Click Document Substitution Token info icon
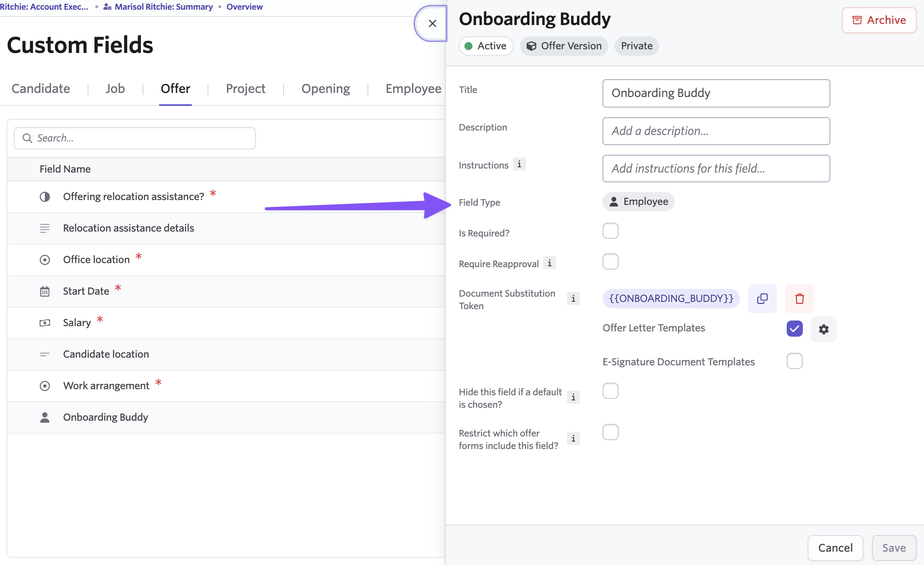Screen dimensions: 924x565 (573, 299)
